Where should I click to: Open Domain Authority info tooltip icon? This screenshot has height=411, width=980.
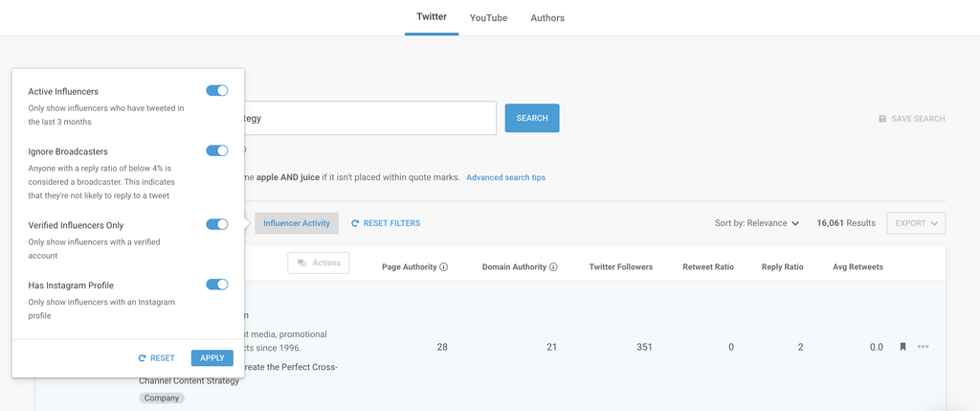tap(553, 267)
